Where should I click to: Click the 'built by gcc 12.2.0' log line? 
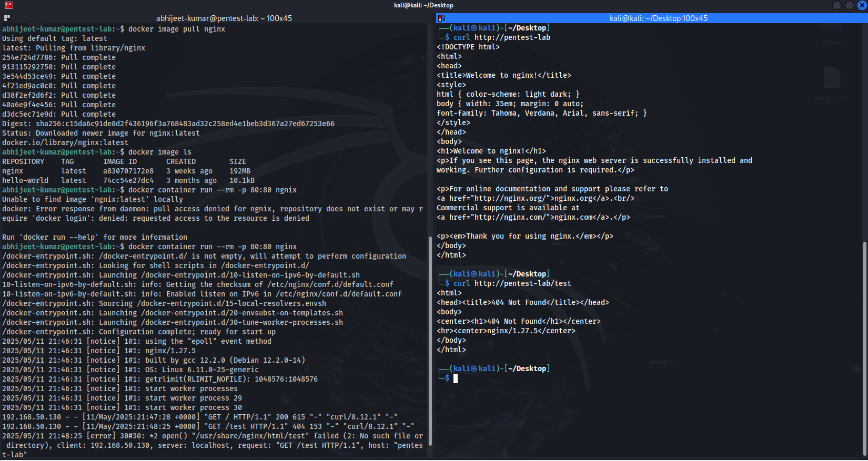[x=154, y=360]
